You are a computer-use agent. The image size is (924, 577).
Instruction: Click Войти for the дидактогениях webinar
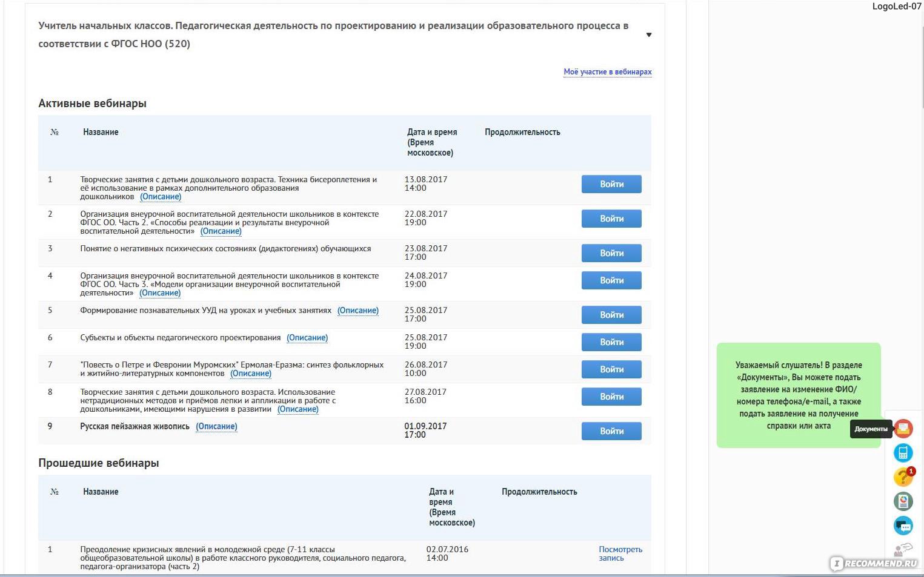pyautogui.click(x=611, y=253)
